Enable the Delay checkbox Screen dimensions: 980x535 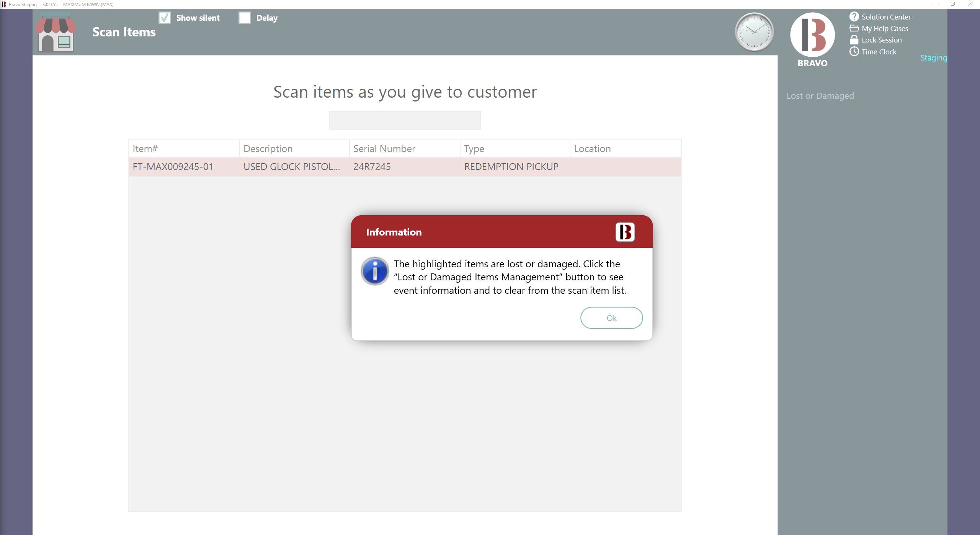(245, 18)
